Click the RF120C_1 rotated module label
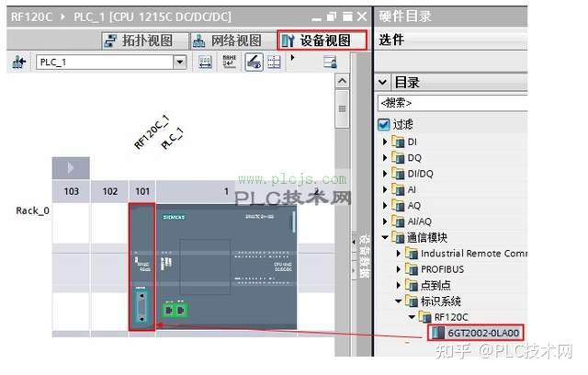 point(152,132)
